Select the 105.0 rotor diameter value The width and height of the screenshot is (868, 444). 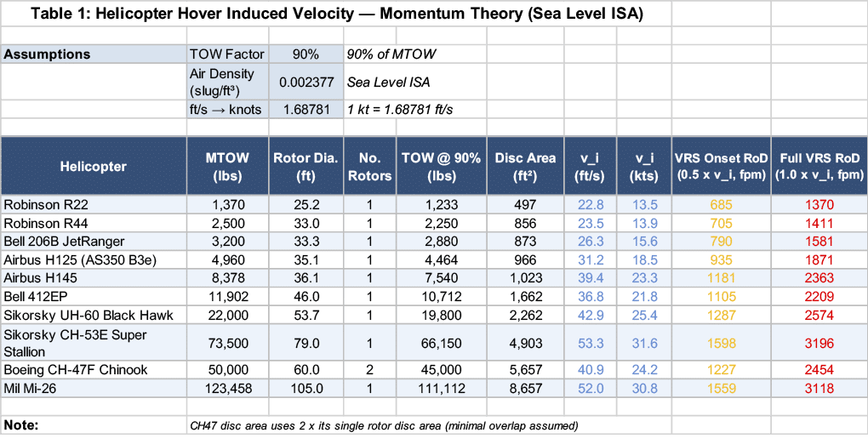(306, 388)
